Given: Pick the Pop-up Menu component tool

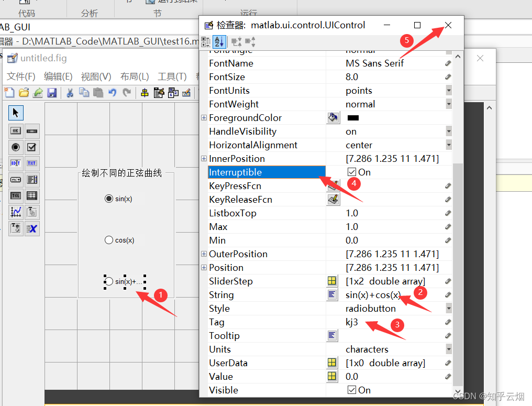Looking at the screenshot, I should 16,180.
